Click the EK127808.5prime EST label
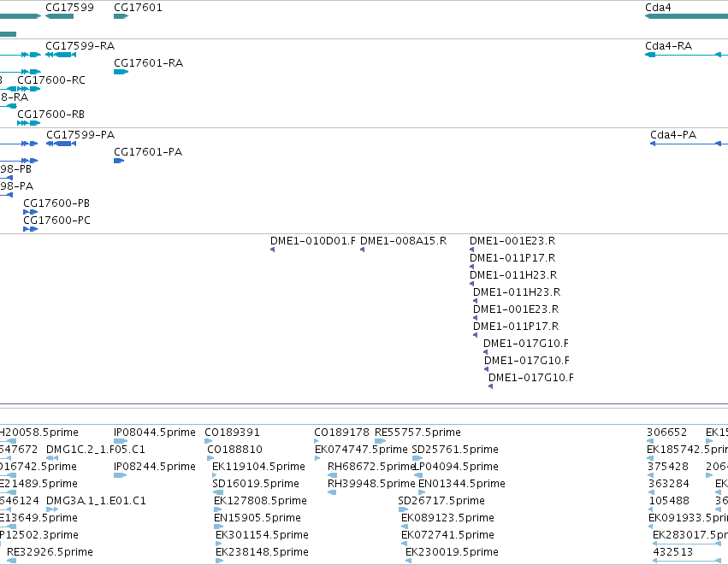Viewport: 728px width, 565px height. coord(260,501)
